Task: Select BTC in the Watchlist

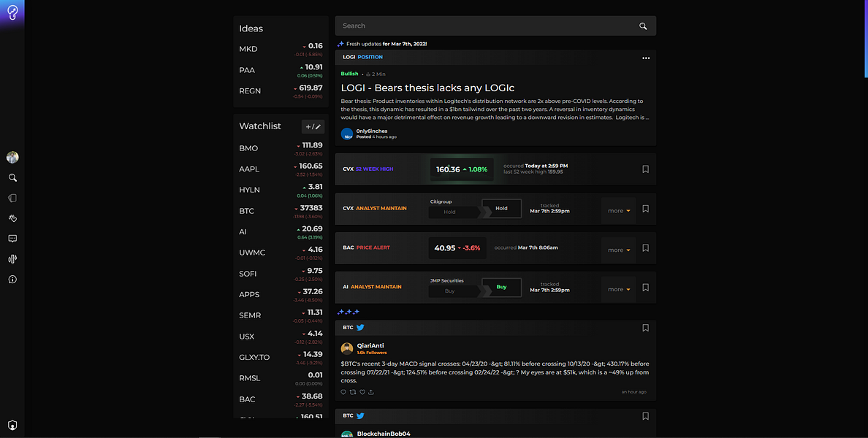Action: click(281, 211)
